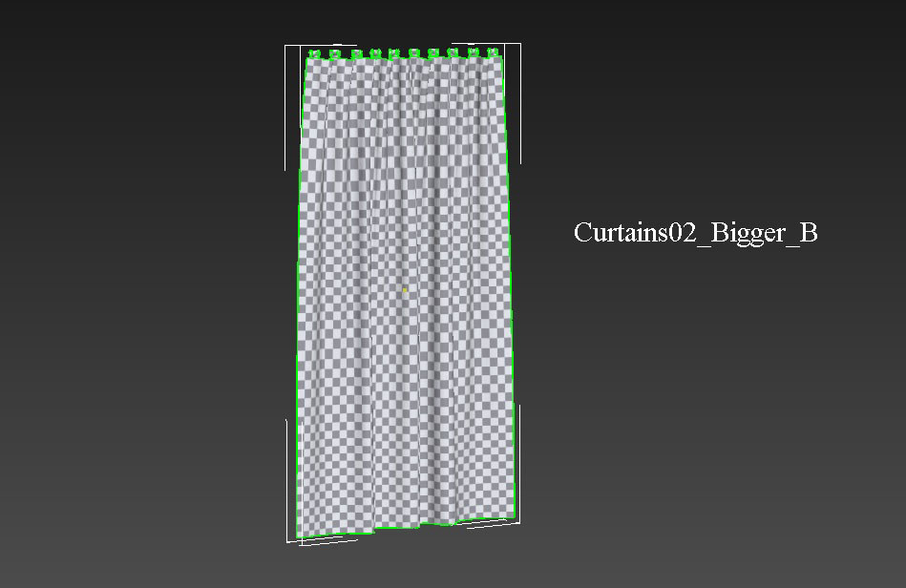Select the third ring tab from the right
This screenshot has height=588, width=906.
(452, 52)
